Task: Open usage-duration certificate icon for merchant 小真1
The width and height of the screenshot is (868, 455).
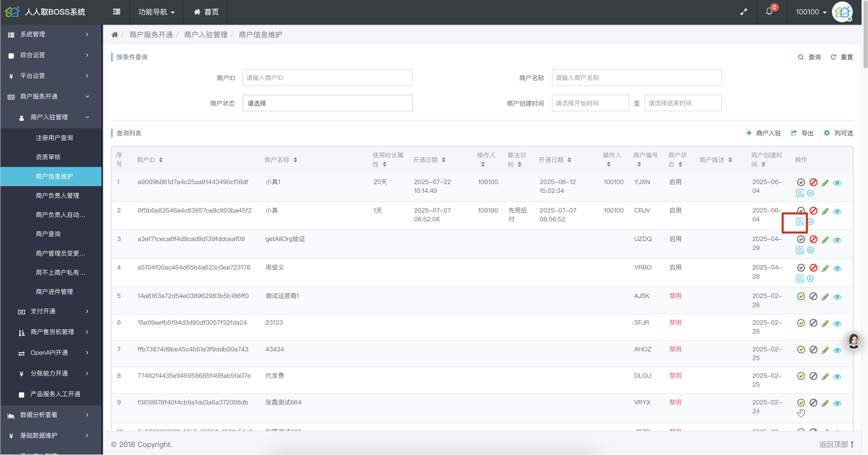Action: [800, 193]
